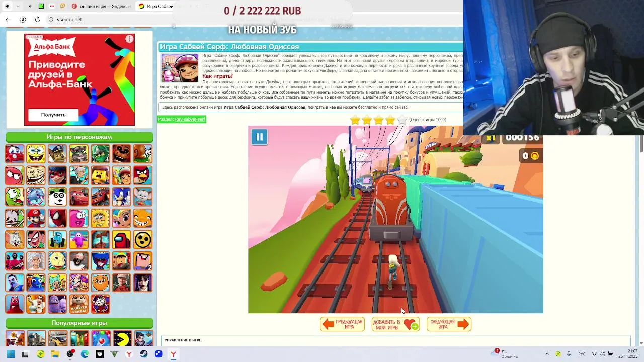Viewport: 644px width, 362px height.
Task: Open the green K pinned tab
Action: point(41,6)
